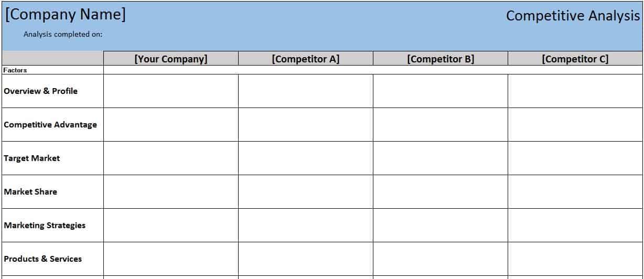Select the Market Share row label
This screenshot has width=644, height=279.
pos(30,191)
